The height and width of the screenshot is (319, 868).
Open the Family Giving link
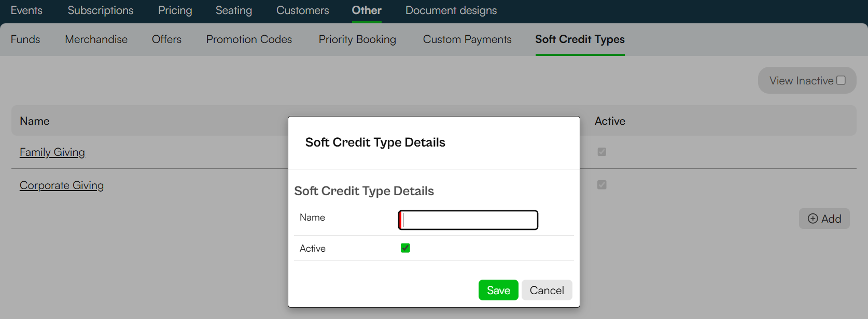click(52, 152)
